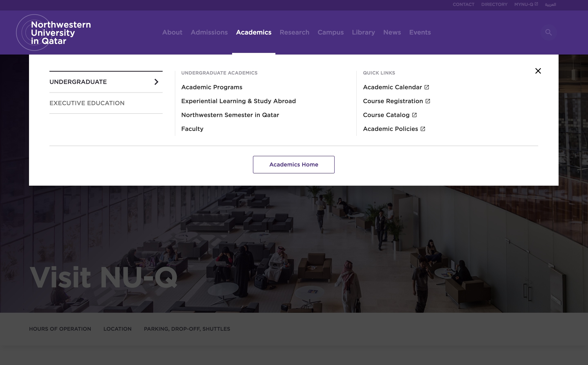Open the Course Catalog quick link
This screenshot has width=588, height=365.
[x=390, y=115]
